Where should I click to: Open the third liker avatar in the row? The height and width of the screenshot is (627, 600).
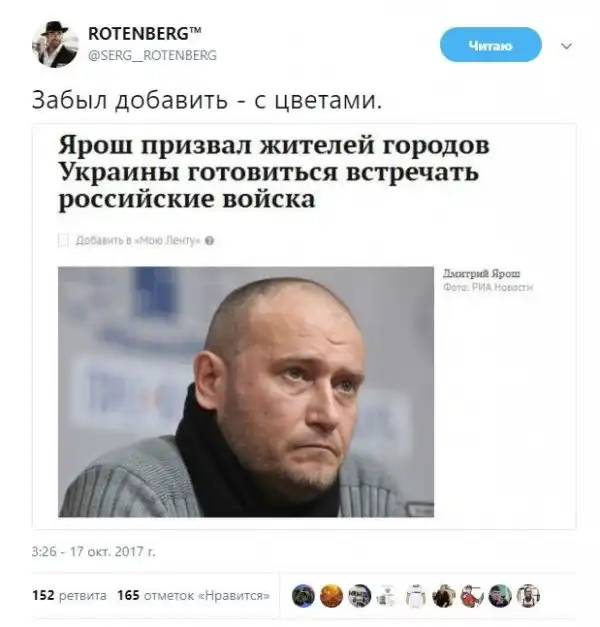coord(360,596)
